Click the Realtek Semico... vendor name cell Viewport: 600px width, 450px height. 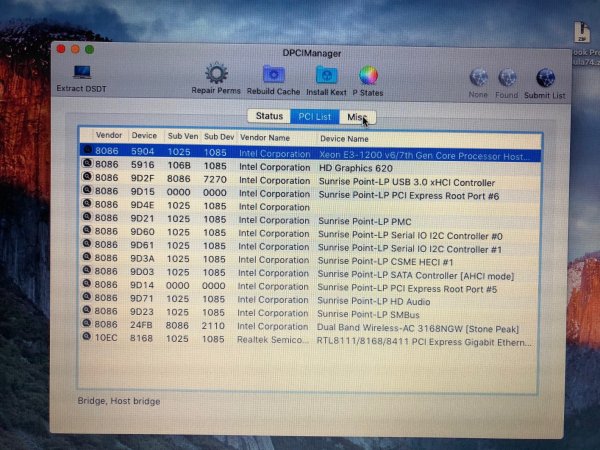(x=273, y=340)
